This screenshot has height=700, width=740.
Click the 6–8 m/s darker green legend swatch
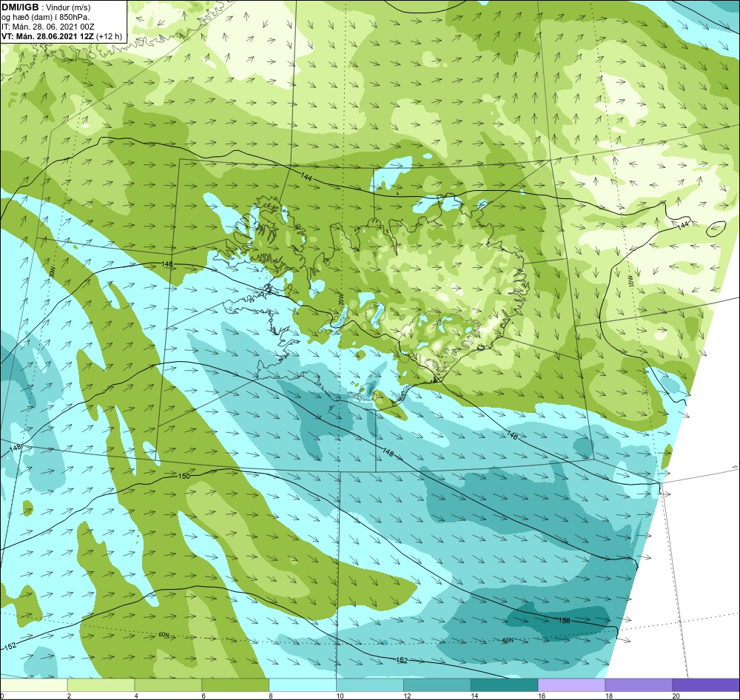(x=235, y=684)
